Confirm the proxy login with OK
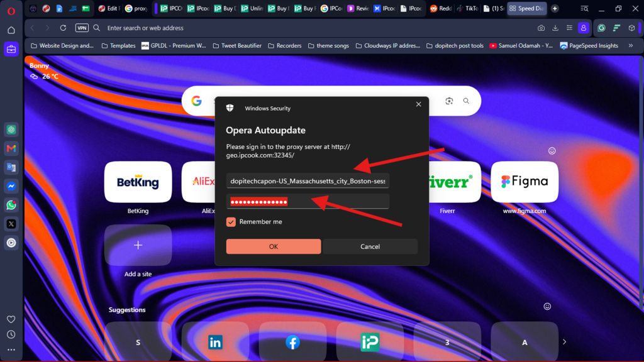This screenshot has width=644, height=362. pos(274,246)
